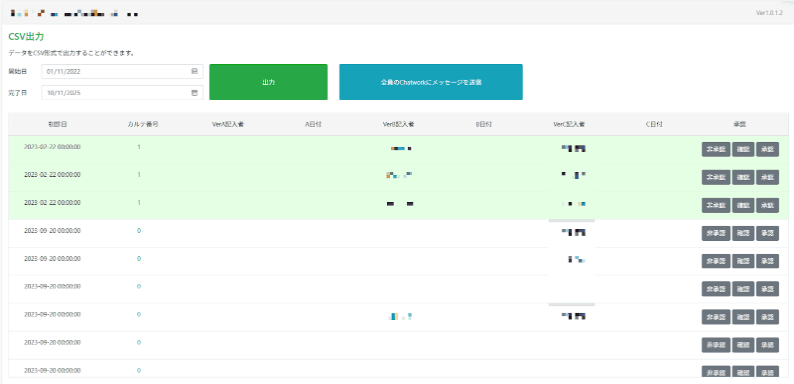Click 確認 in the first green row

coord(743,149)
